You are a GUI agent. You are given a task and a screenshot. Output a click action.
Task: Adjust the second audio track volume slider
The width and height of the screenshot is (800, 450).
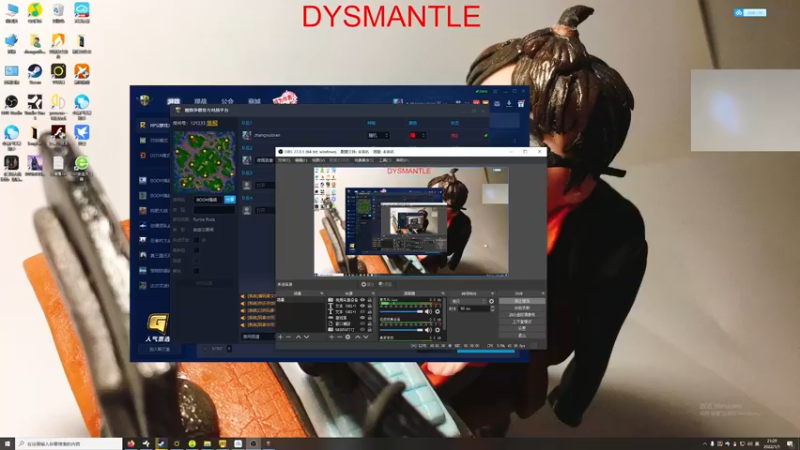click(x=401, y=330)
